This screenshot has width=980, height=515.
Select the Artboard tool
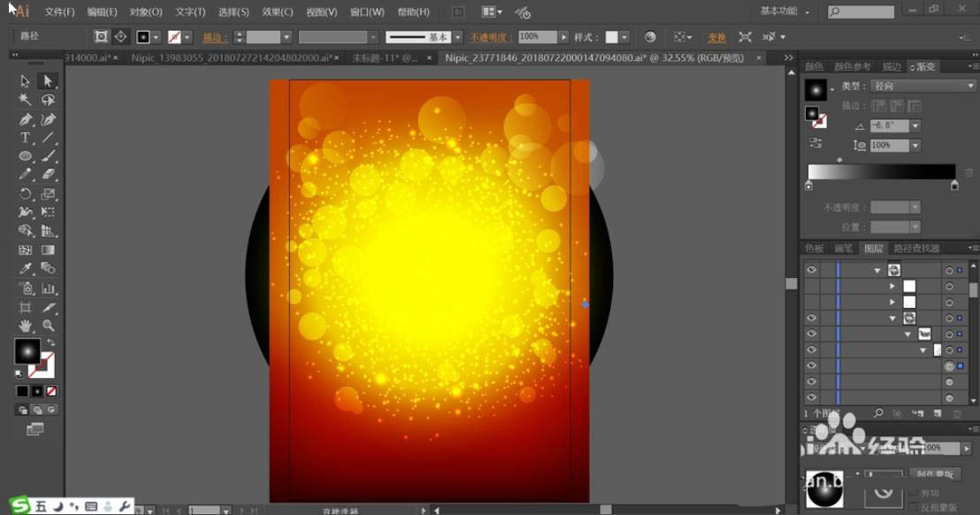pyautogui.click(x=25, y=308)
